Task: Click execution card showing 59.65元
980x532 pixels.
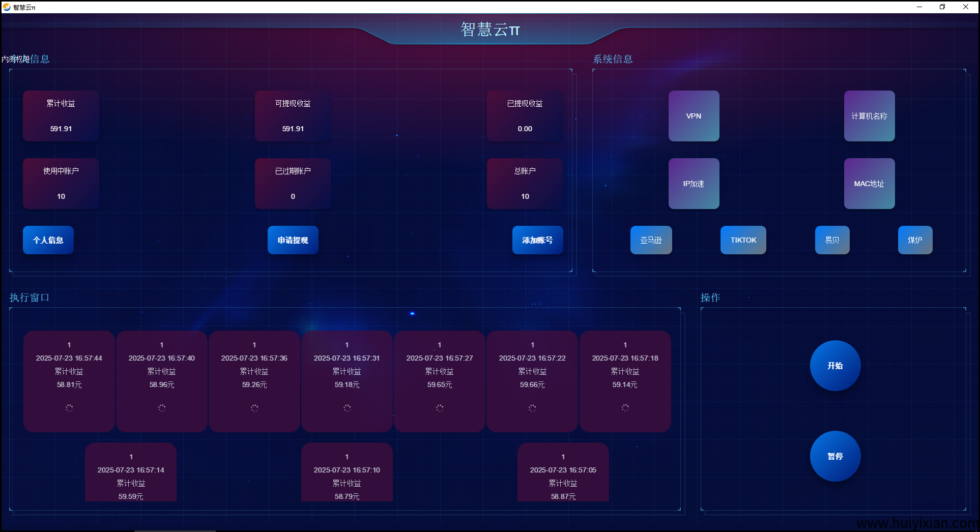Action: (440, 381)
